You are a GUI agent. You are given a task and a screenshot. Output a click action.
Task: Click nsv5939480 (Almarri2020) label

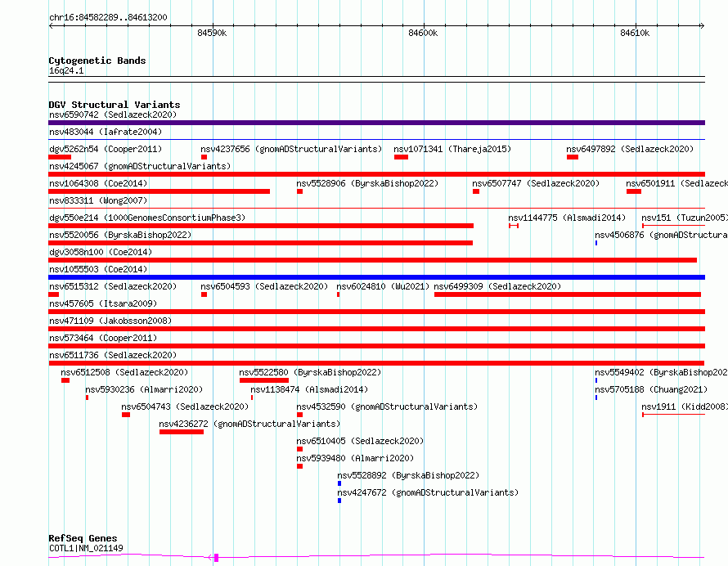coord(355,458)
